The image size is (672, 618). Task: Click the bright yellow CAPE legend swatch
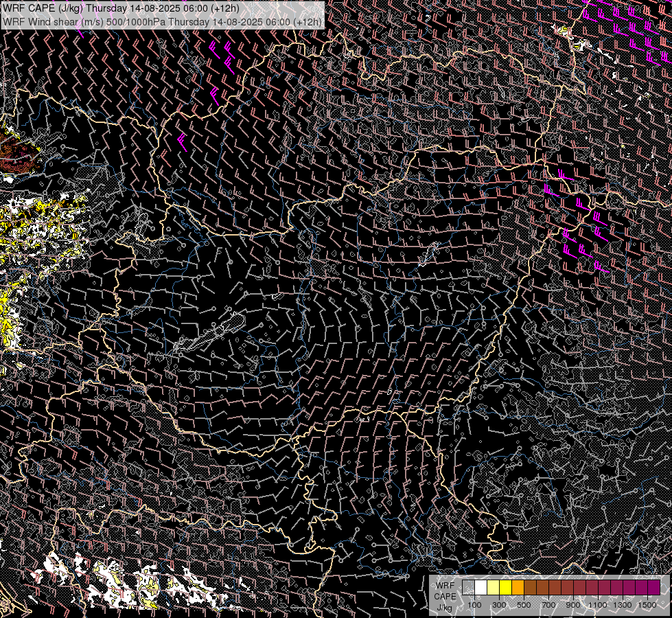coord(506,588)
